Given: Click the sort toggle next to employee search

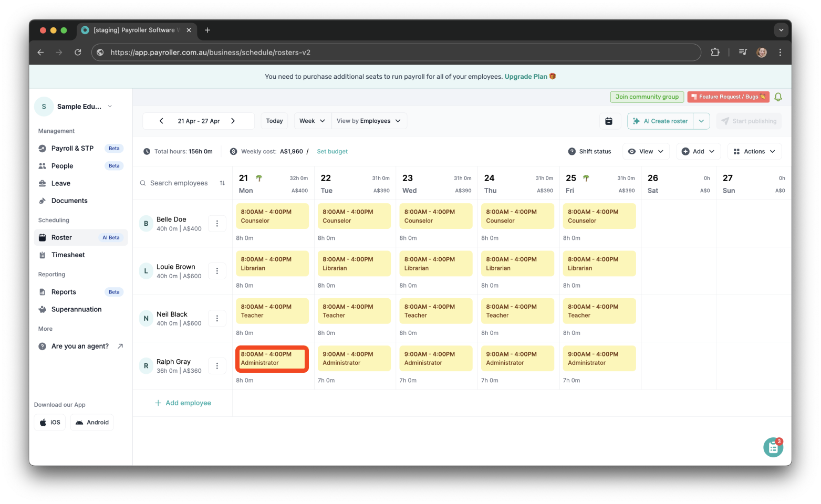Looking at the screenshot, I should (222, 183).
